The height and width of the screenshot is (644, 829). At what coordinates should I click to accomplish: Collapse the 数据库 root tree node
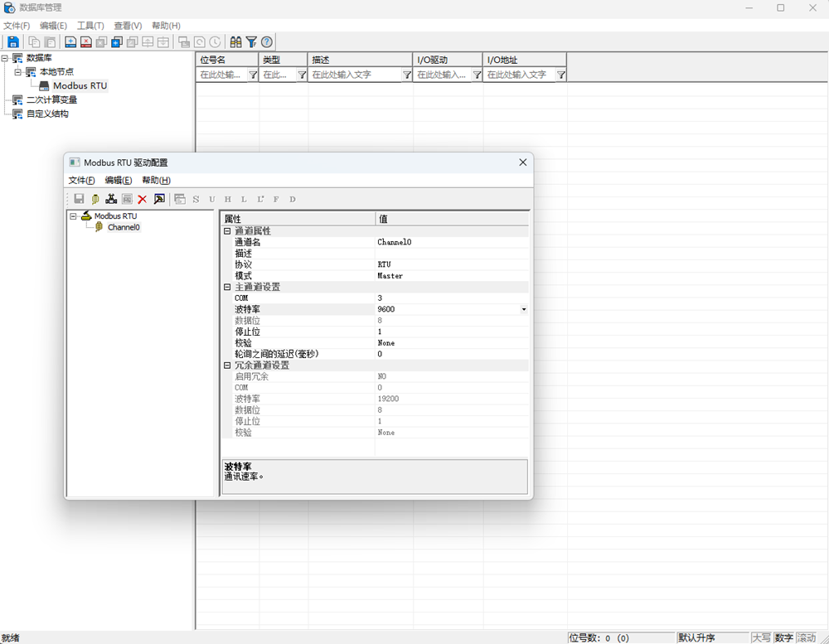(x=5, y=58)
